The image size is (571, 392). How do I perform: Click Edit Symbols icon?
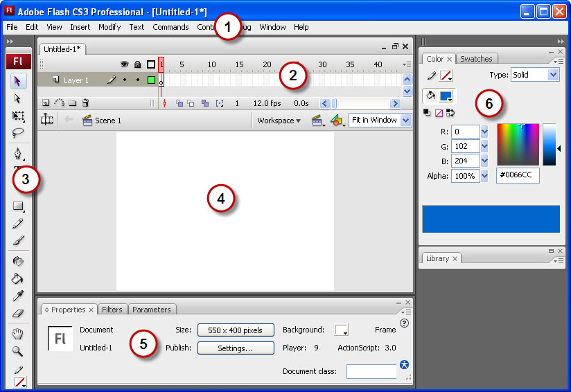point(337,121)
